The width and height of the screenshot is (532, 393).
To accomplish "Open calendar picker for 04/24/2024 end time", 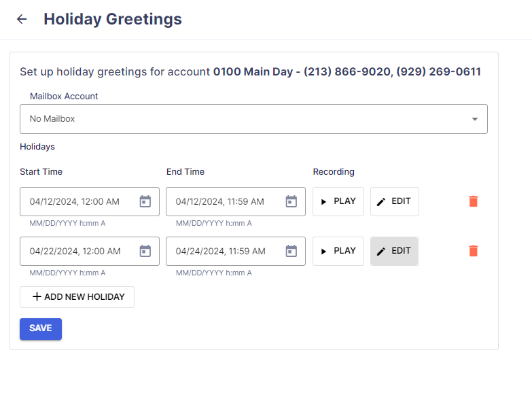I will [291, 251].
